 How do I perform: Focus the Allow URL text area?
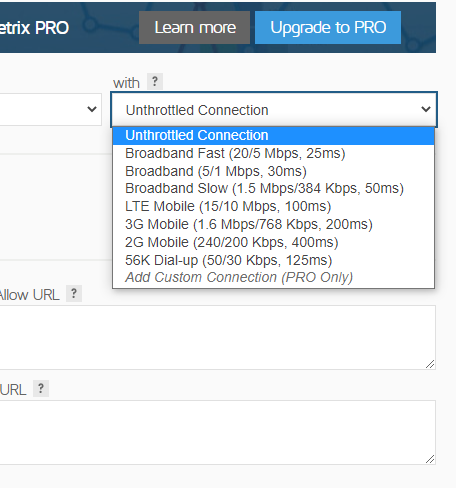coord(218,337)
